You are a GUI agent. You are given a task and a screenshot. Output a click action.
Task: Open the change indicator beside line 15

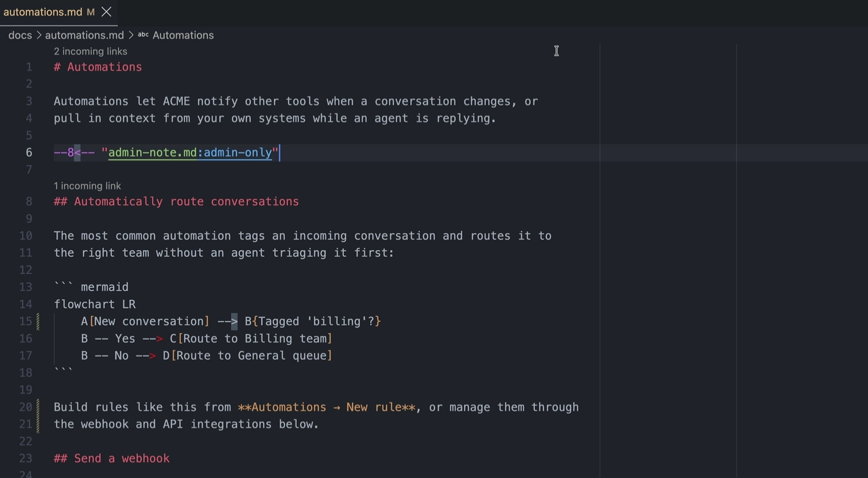pos(38,321)
